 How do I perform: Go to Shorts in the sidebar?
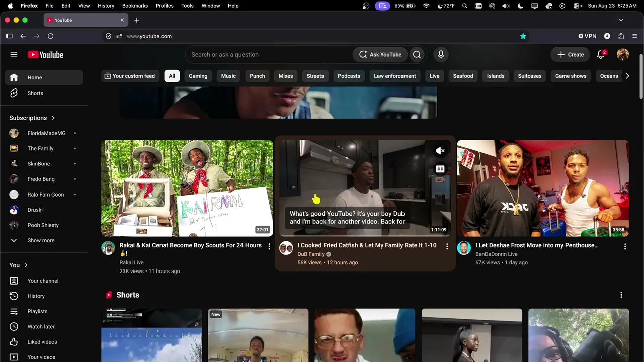[x=44, y=93]
